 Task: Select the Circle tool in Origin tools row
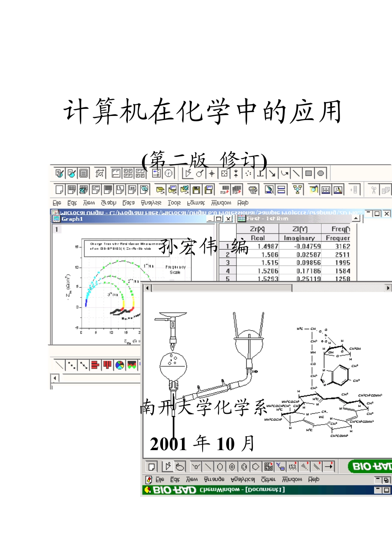321,173
